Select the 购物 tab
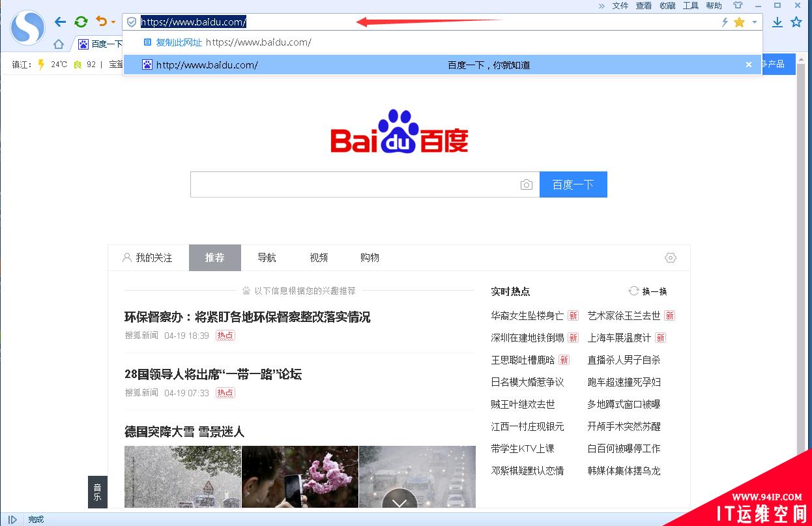Viewport: 812px width, 526px height. [x=370, y=257]
